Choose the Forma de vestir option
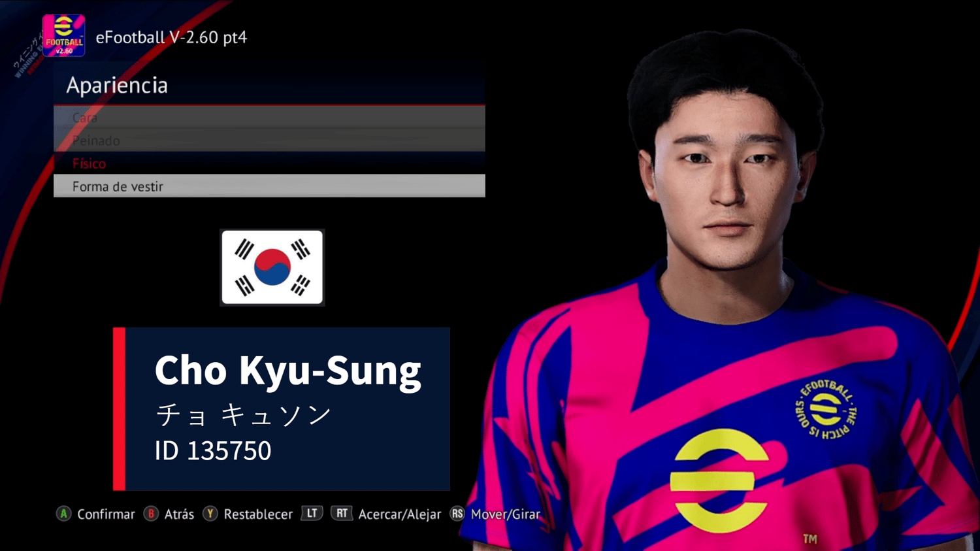 269,186
